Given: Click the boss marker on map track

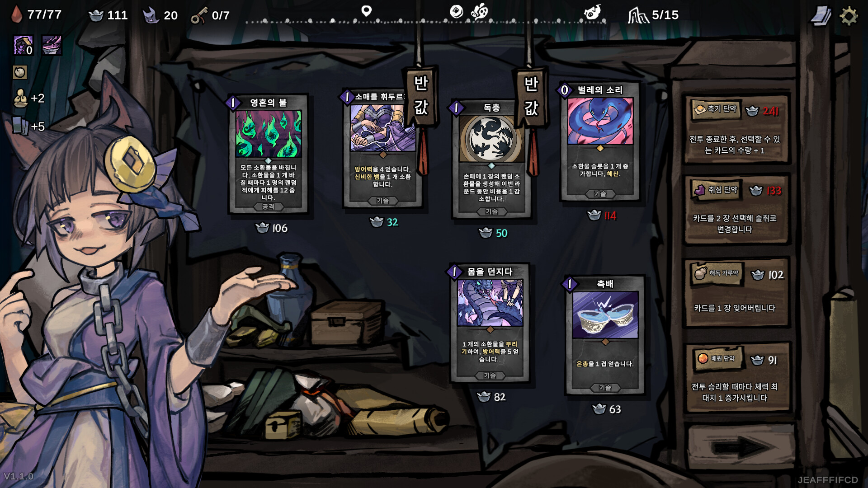Looking at the screenshot, I should pos(592,12).
